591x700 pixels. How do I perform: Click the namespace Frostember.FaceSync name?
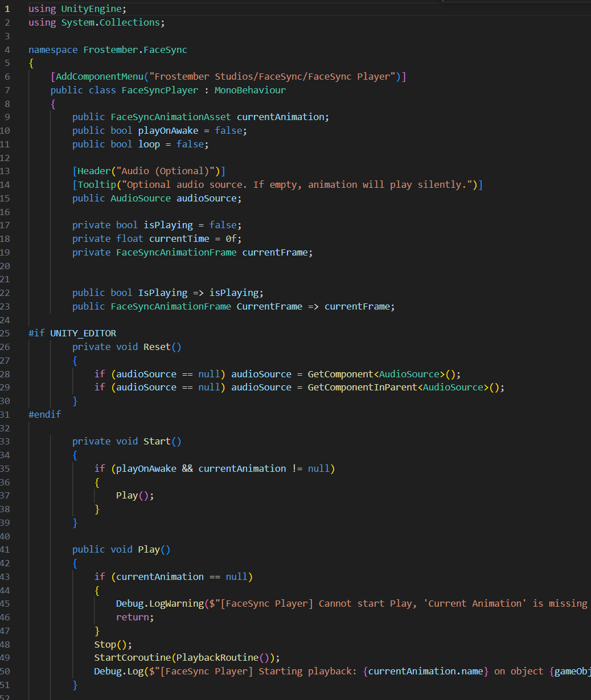(x=135, y=50)
